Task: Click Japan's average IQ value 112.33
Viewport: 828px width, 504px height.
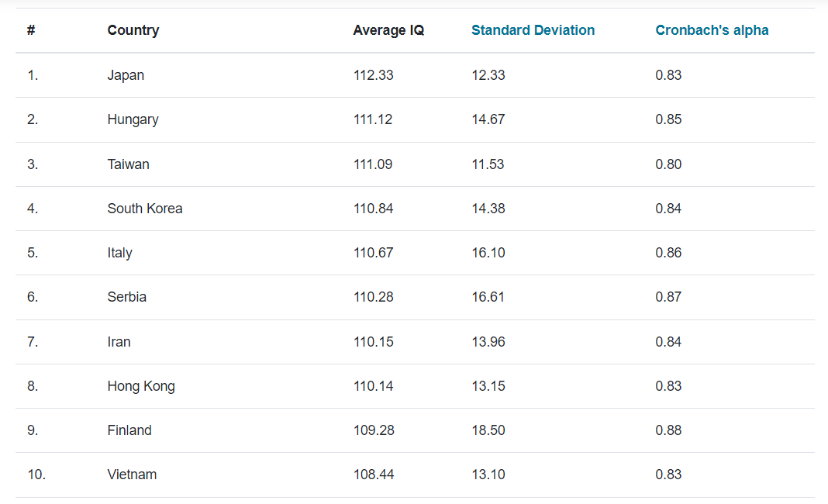Action: pyautogui.click(x=373, y=75)
